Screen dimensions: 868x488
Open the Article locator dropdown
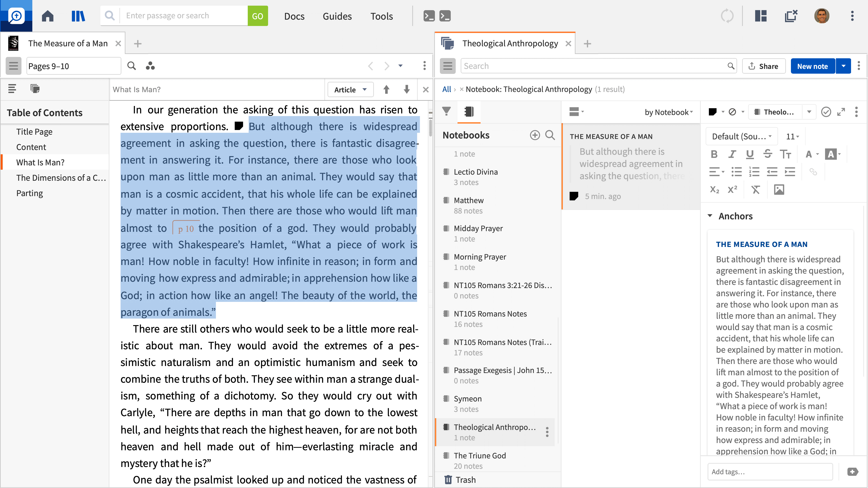[350, 90]
